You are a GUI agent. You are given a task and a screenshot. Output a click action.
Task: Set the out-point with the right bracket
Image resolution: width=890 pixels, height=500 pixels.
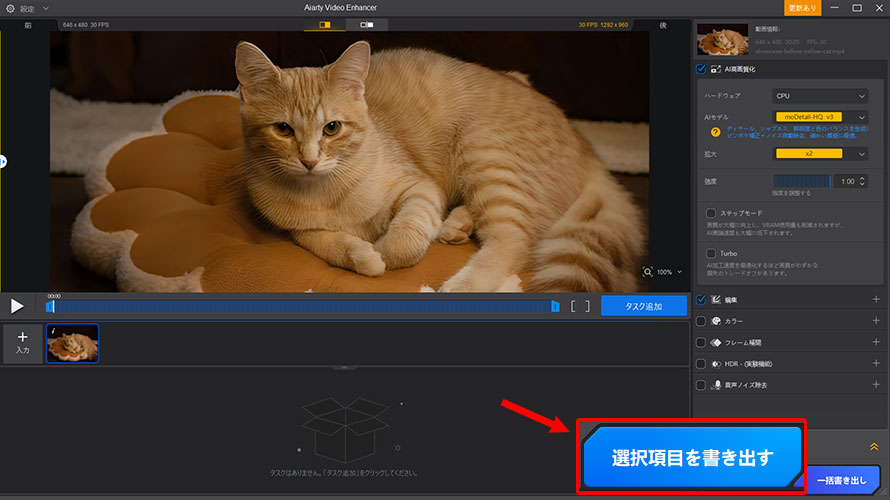pos(587,306)
